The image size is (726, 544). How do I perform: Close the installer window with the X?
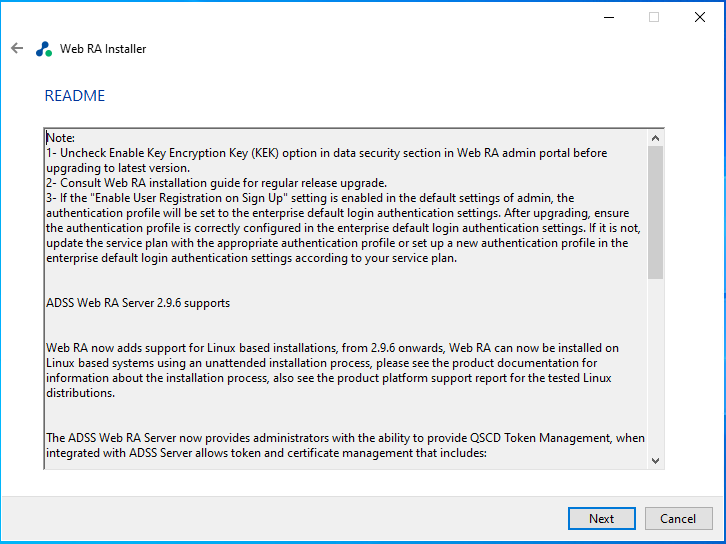pos(699,17)
